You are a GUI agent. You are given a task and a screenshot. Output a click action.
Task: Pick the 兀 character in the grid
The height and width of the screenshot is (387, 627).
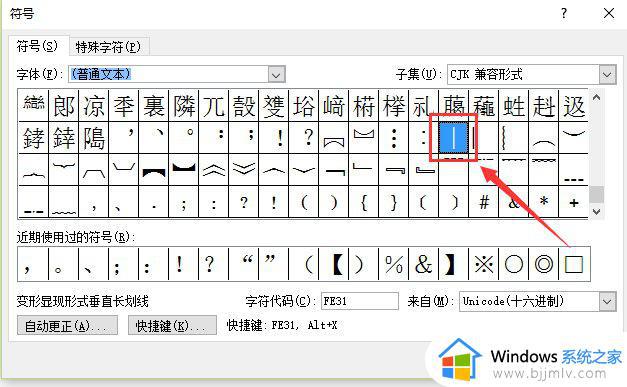coord(214,106)
